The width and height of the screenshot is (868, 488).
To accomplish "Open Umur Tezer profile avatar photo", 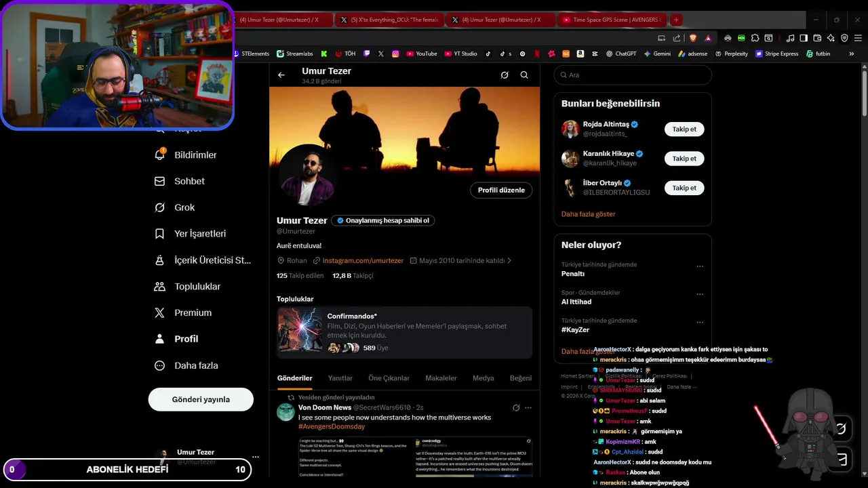I will tap(308, 175).
